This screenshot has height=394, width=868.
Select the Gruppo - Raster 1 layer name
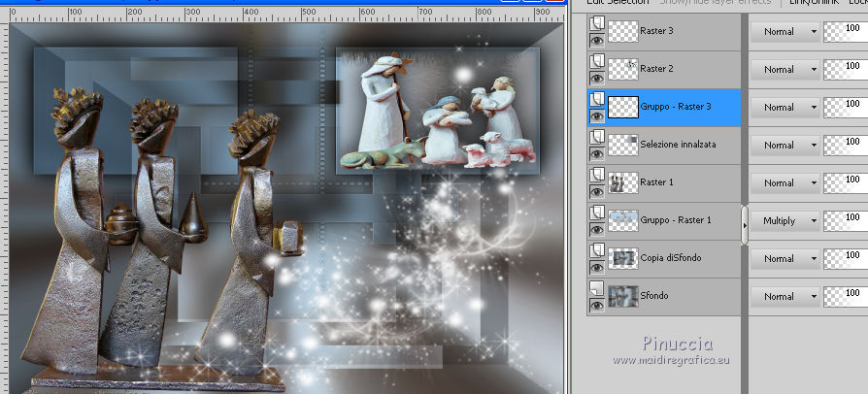tap(676, 219)
